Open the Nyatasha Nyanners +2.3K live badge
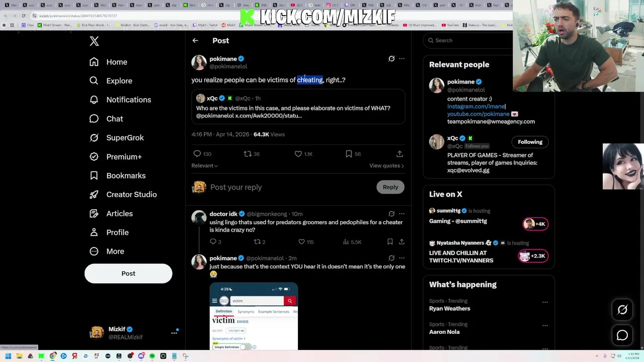Viewport: 644px width, 362px height. pyautogui.click(x=533, y=256)
